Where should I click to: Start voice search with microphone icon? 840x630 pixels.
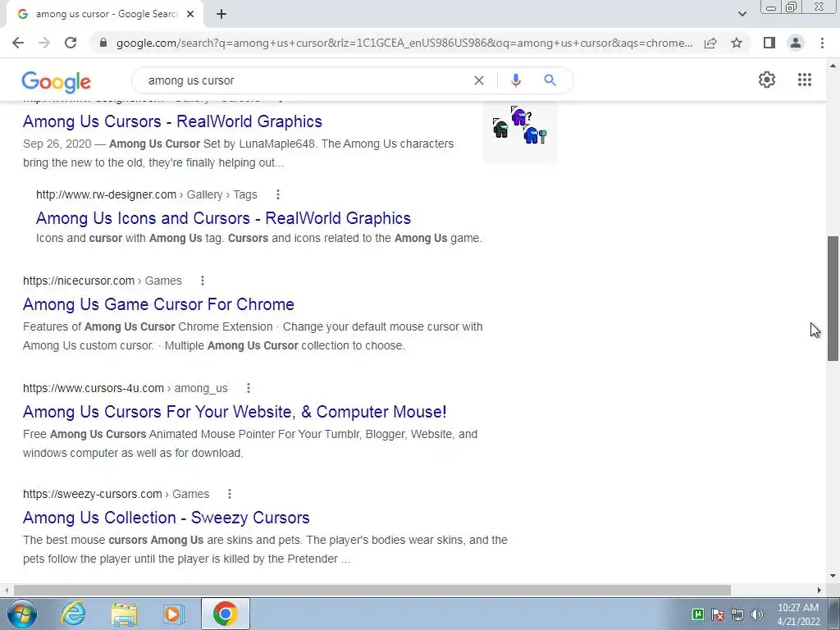point(515,80)
